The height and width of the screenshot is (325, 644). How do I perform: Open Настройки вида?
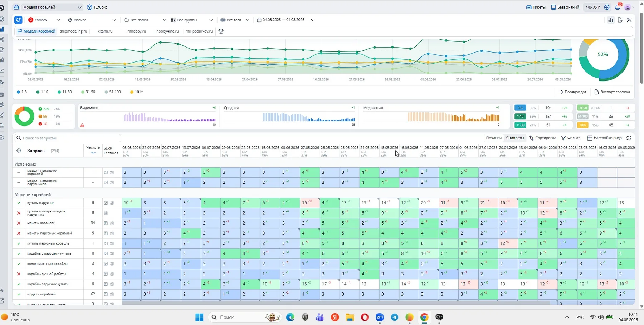(x=604, y=138)
